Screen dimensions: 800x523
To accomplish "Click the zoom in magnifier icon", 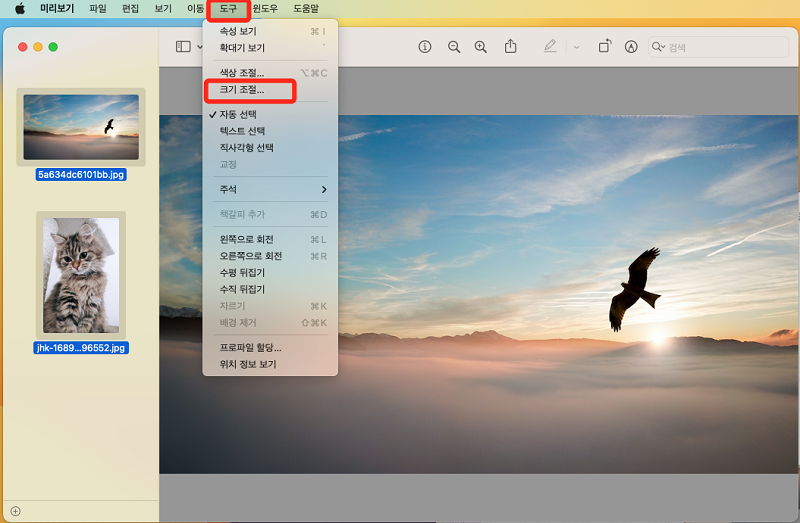I will pyautogui.click(x=481, y=47).
